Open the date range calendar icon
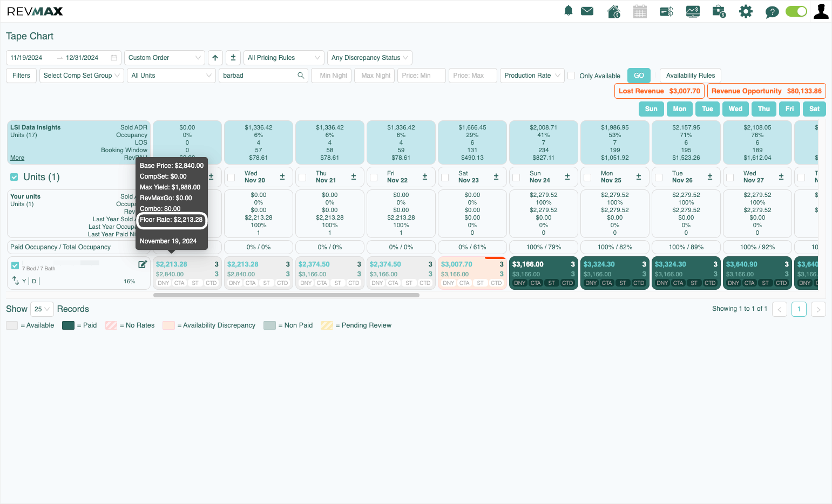 (114, 58)
